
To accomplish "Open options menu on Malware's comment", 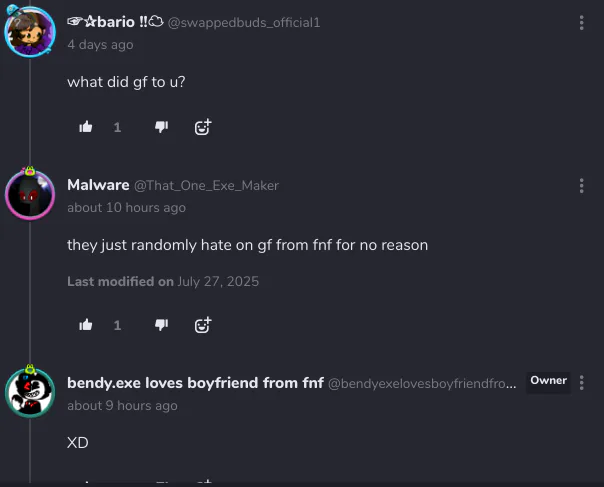I will pyautogui.click(x=581, y=186).
